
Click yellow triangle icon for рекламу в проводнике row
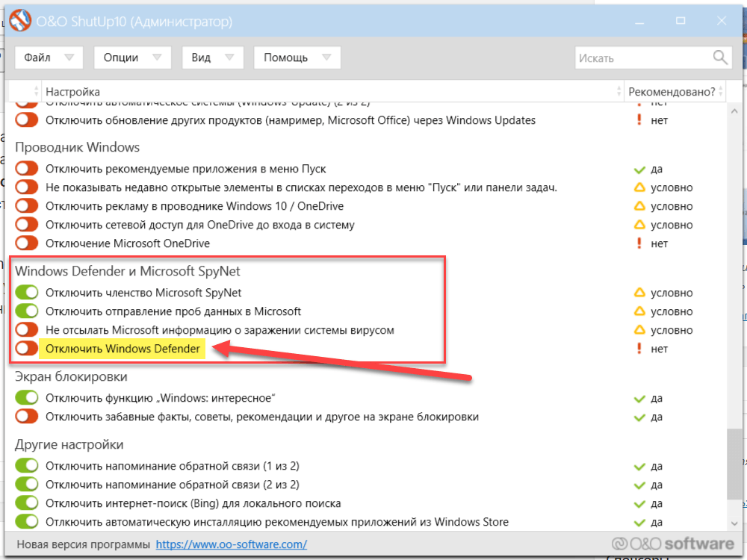(639, 206)
